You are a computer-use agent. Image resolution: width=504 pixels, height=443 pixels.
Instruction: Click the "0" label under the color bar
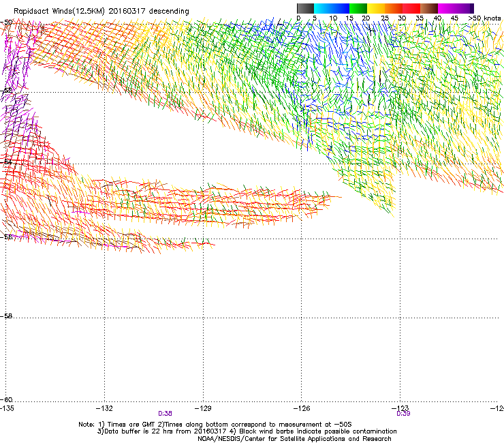[298, 18]
